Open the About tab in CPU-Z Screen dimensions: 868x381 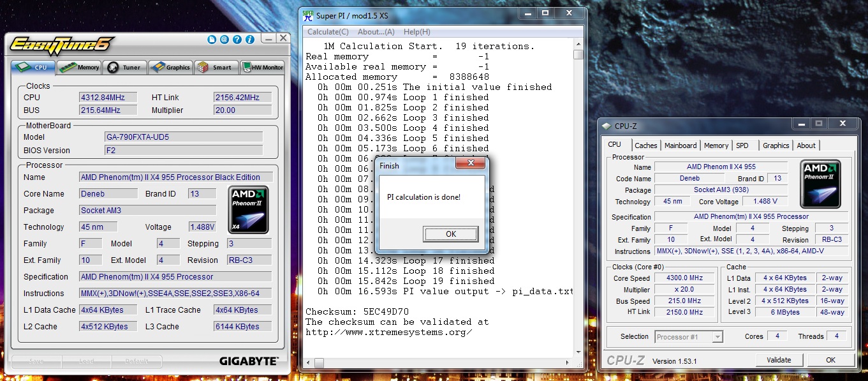806,146
